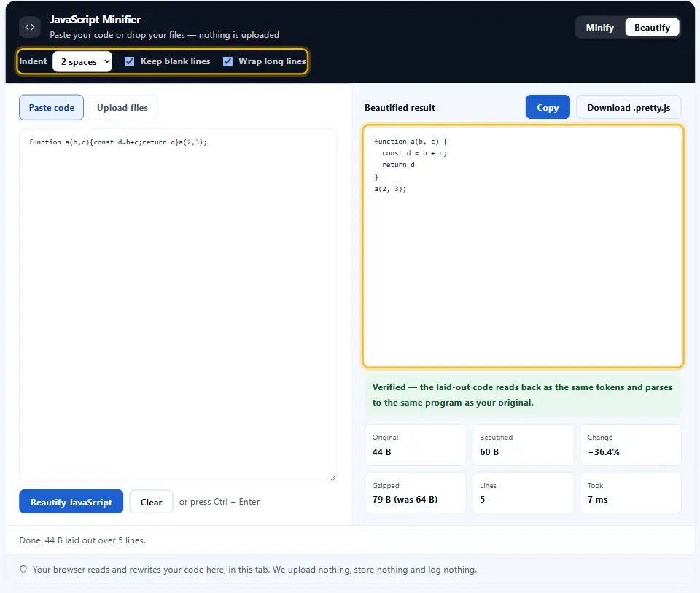Copy the beautified result
Viewport: 700px width, 593px height.
click(x=548, y=107)
